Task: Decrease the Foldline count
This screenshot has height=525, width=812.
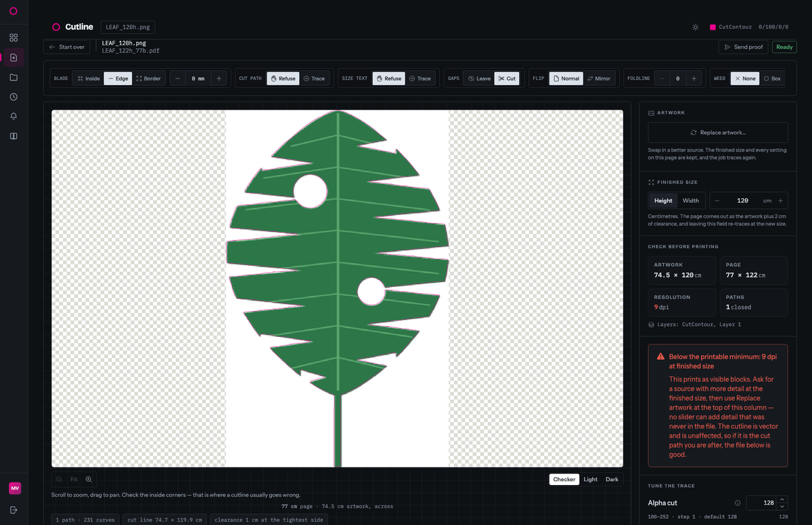Action: pos(661,78)
